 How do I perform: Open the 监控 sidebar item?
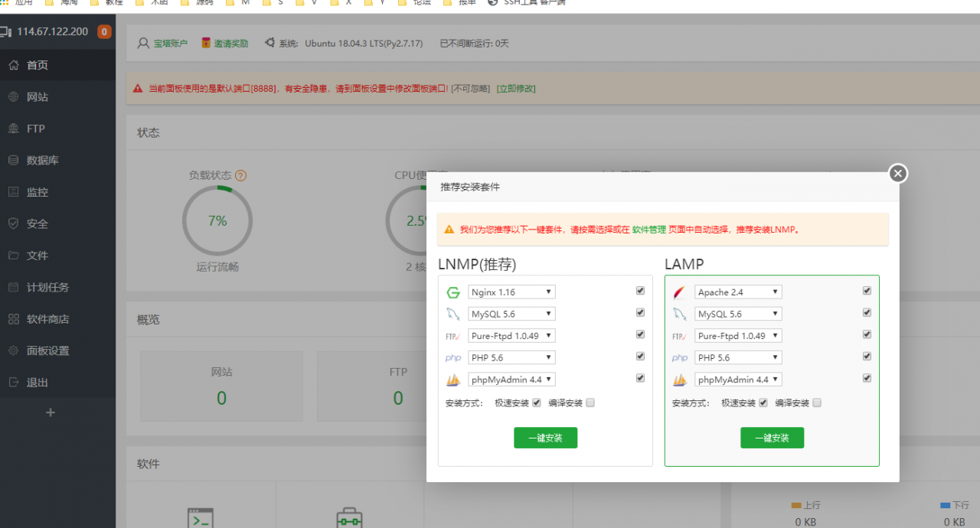click(x=57, y=192)
